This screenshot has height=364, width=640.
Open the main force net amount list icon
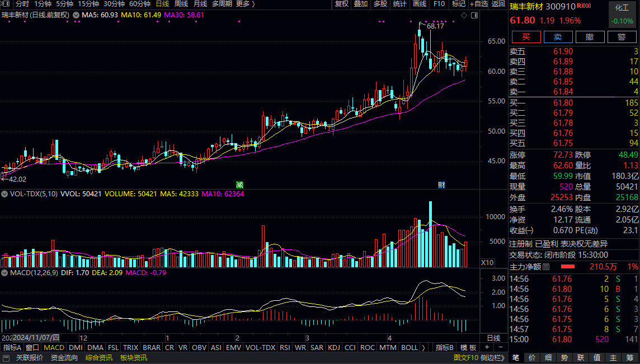point(546,267)
